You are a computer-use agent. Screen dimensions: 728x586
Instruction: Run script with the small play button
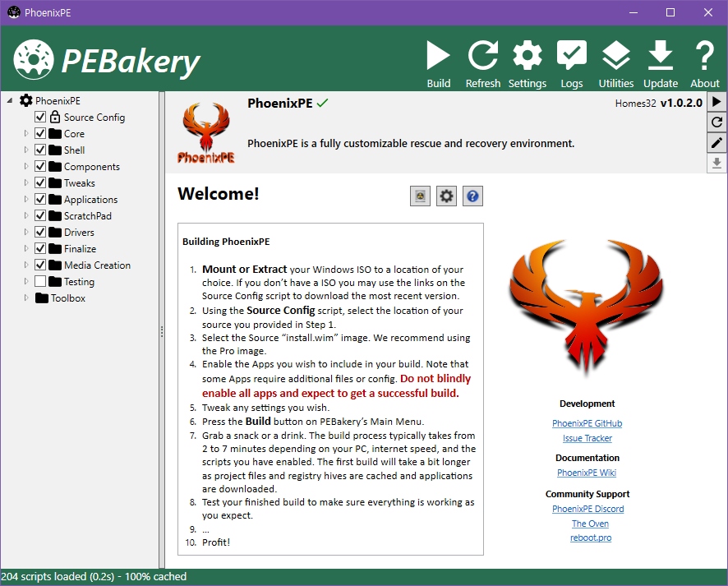716,101
